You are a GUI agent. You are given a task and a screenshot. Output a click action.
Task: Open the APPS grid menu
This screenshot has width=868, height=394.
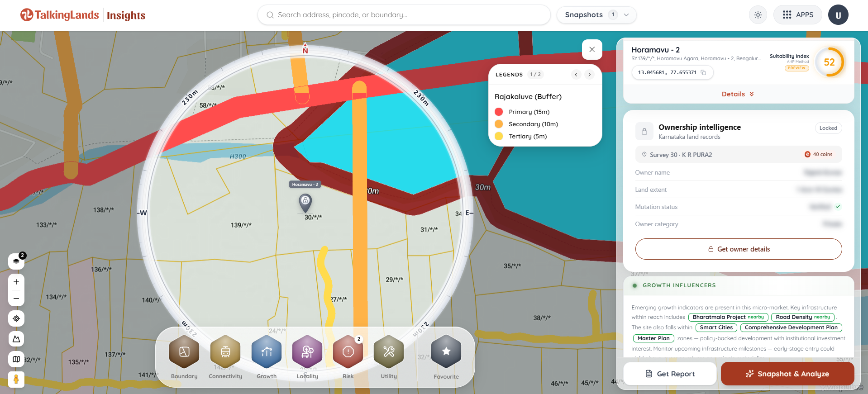tap(798, 15)
